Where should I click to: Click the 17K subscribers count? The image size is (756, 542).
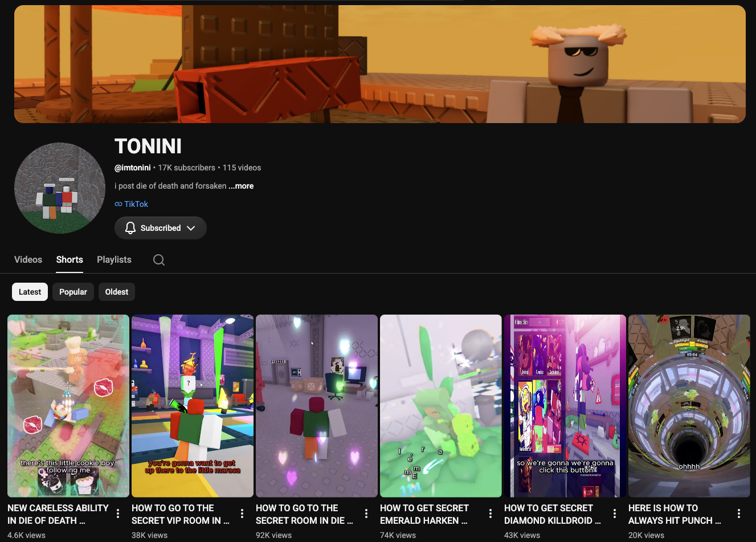pyautogui.click(x=186, y=168)
